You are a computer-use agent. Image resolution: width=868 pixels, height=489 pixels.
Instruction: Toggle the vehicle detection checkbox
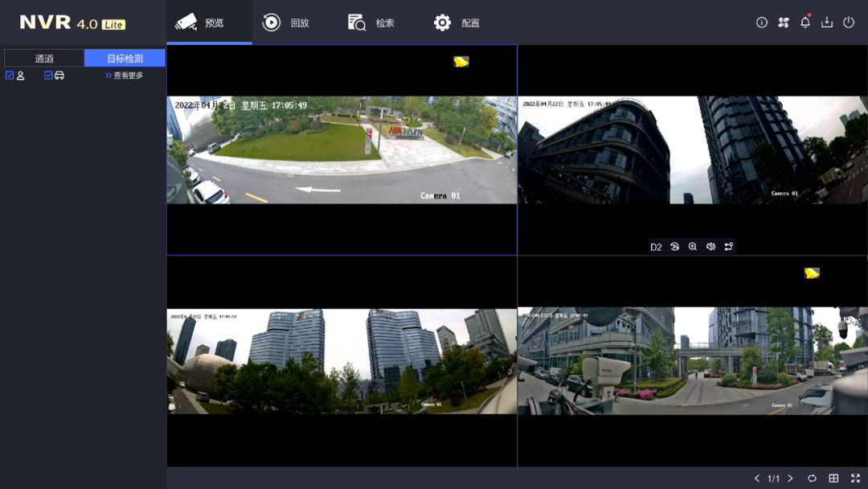tap(48, 76)
